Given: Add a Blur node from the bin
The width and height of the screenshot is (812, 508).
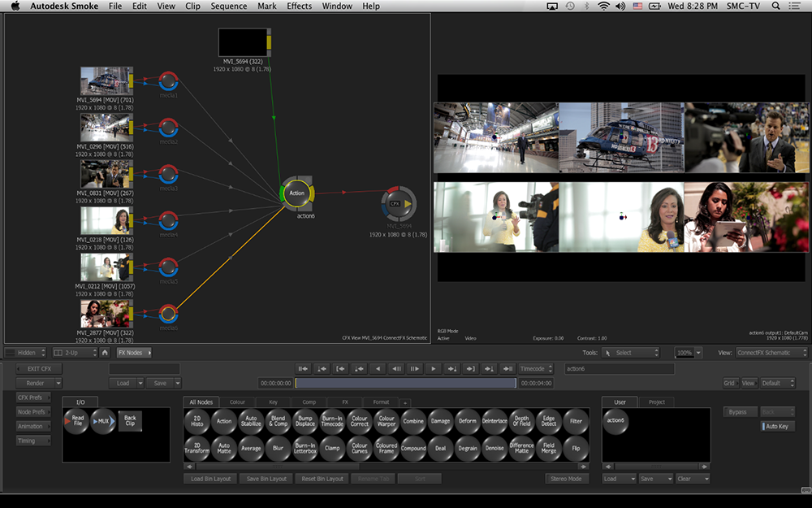Looking at the screenshot, I should tap(278, 448).
